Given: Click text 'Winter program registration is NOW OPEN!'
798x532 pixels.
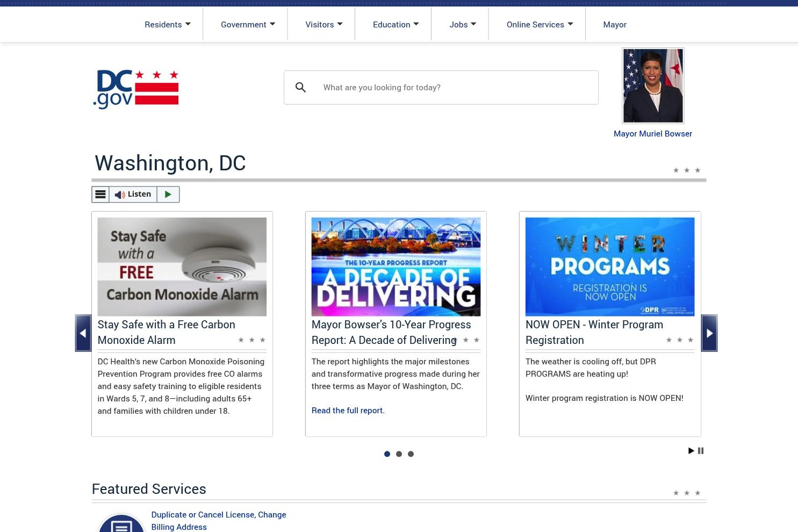Looking at the screenshot, I should [605, 398].
